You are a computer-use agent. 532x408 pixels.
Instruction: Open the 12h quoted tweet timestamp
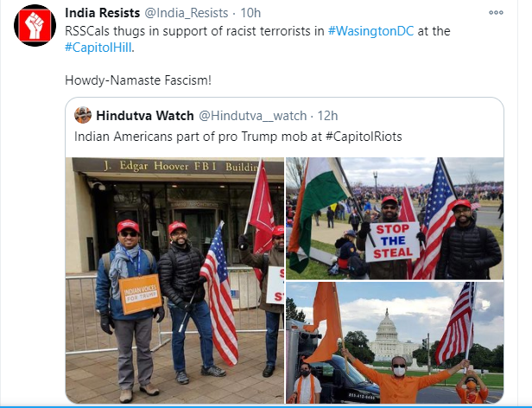point(327,116)
